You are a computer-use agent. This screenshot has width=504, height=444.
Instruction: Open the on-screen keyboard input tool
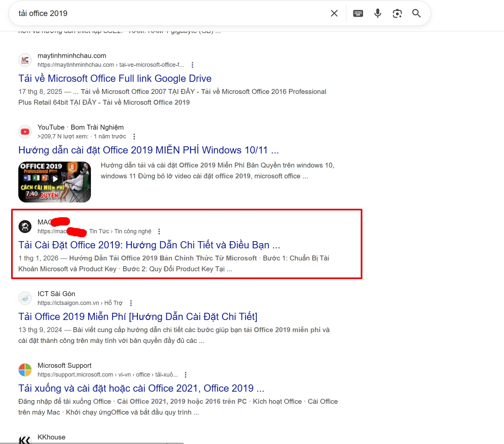(x=358, y=13)
